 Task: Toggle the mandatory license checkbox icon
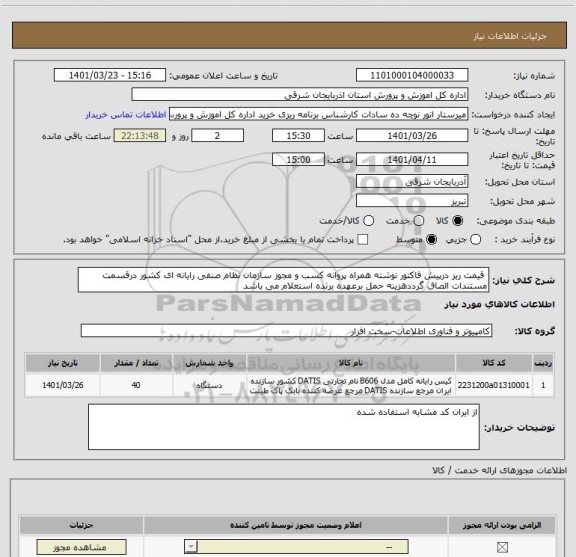(502, 547)
